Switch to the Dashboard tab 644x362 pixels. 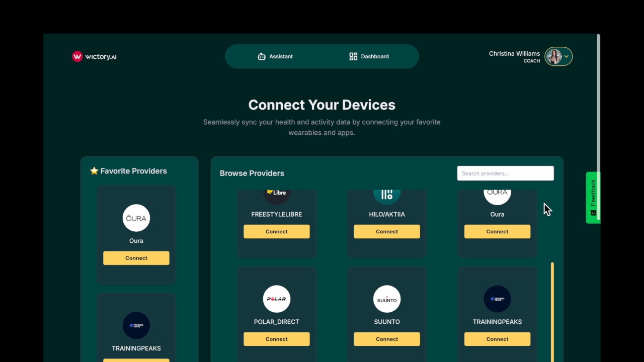tap(369, 56)
